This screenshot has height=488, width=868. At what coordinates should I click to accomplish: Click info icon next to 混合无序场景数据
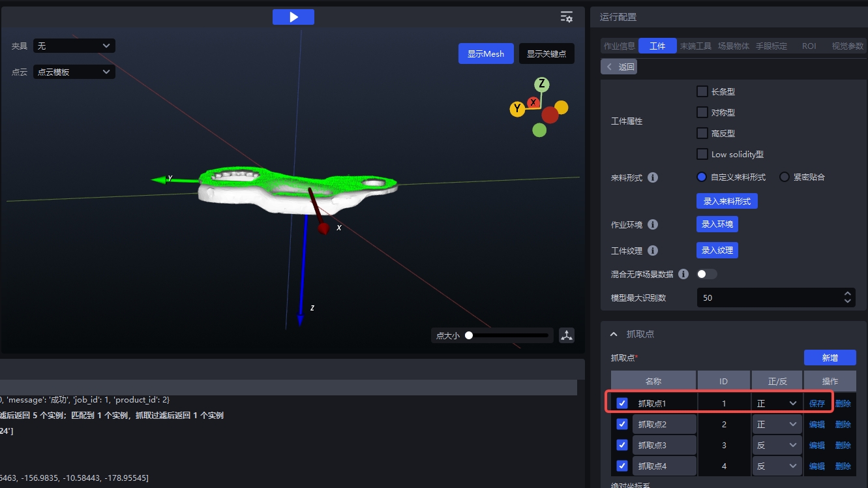683,274
